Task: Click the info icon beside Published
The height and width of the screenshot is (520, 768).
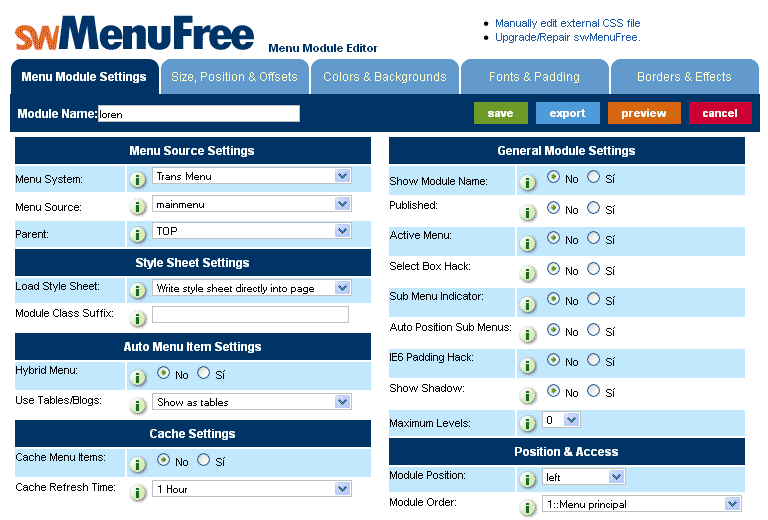Action: [528, 213]
